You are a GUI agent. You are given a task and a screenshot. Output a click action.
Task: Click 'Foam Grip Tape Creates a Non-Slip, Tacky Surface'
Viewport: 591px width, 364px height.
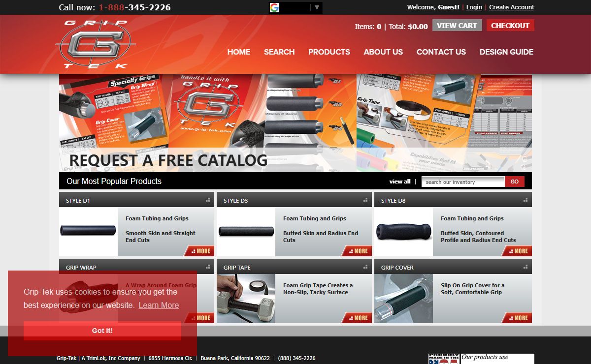click(x=318, y=289)
